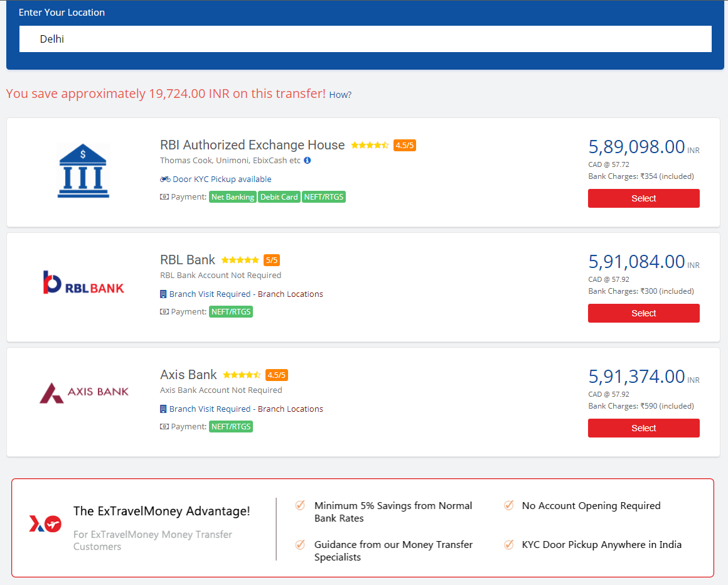Screen dimensions: 728x585
Task: Click the motorbike Door KYC Pickup icon
Action: [165, 180]
